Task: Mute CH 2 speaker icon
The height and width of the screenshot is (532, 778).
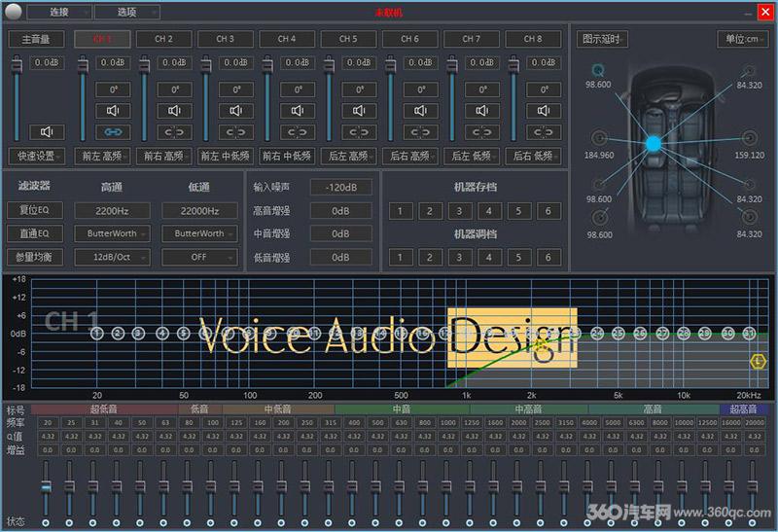Action: (174, 111)
